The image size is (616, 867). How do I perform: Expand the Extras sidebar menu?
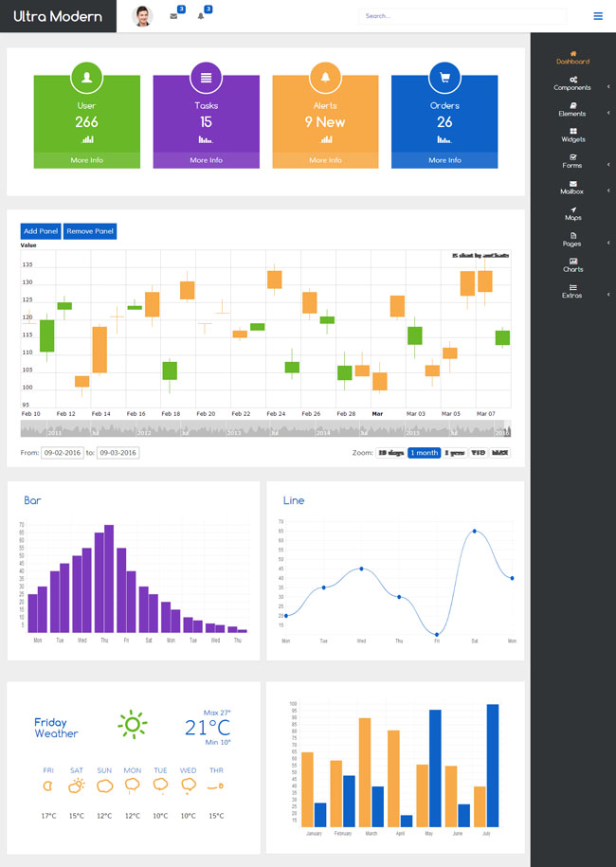point(572,292)
